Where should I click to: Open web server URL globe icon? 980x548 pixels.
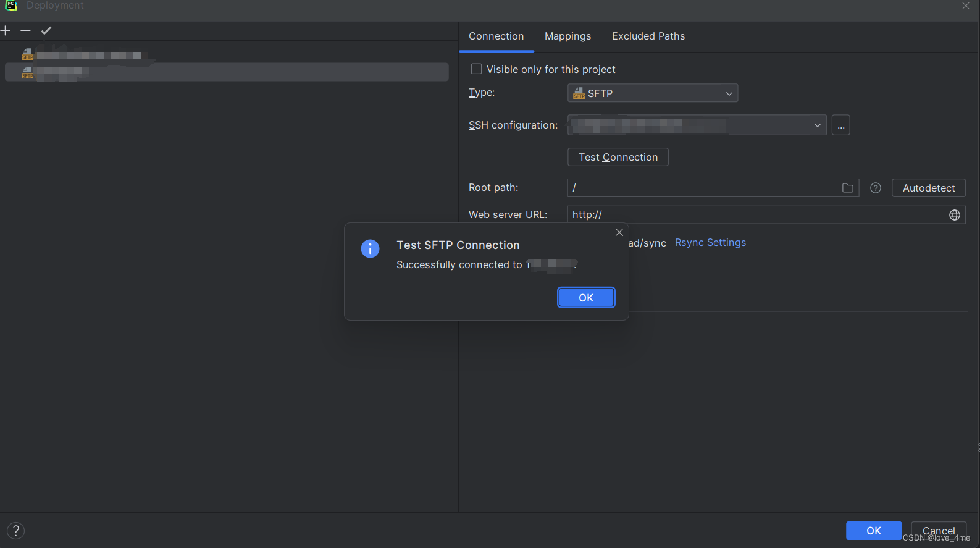(x=955, y=215)
